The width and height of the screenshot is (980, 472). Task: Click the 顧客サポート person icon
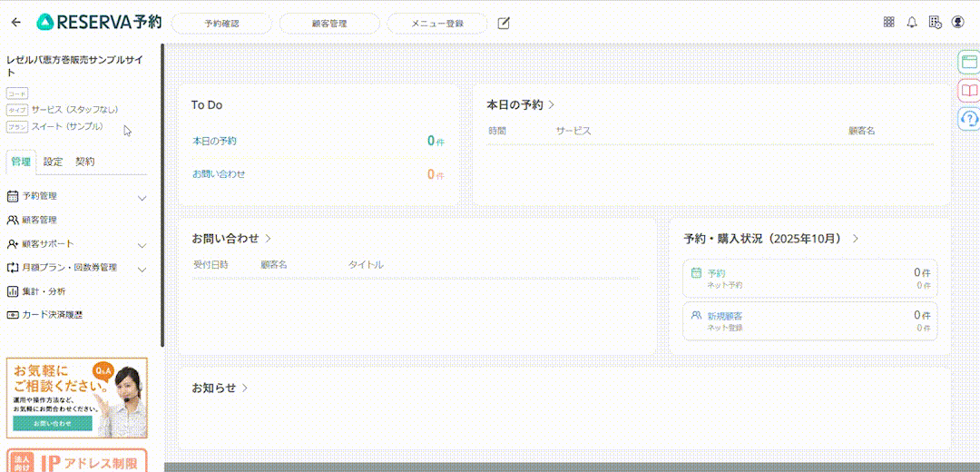pos(12,244)
